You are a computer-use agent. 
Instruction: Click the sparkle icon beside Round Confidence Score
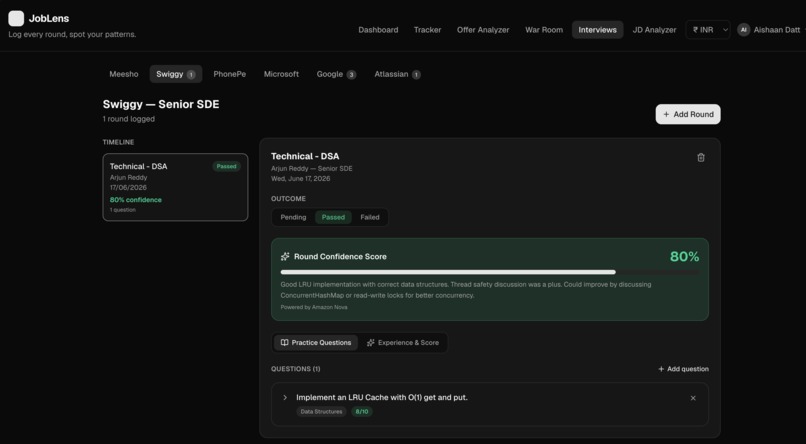coord(285,256)
